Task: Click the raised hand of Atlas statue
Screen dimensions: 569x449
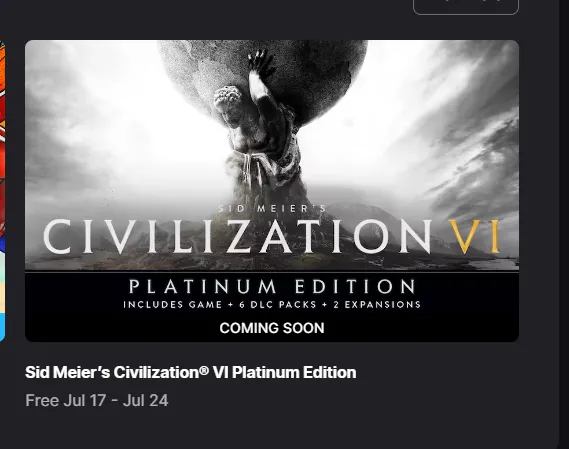Action: (x=260, y=64)
